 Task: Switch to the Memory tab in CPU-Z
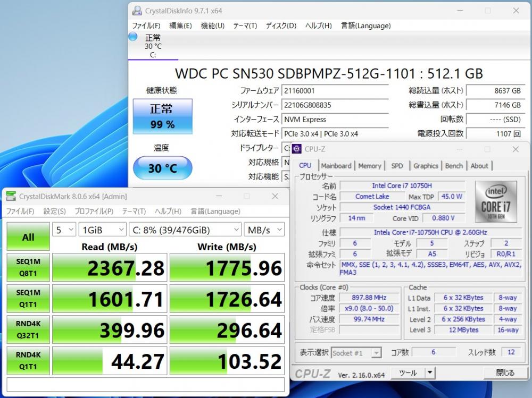point(370,166)
